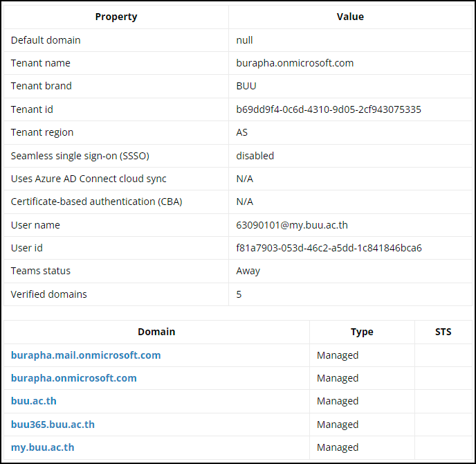Click the Type column header
This screenshot has width=476, height=464.
(x=362, y=332)
